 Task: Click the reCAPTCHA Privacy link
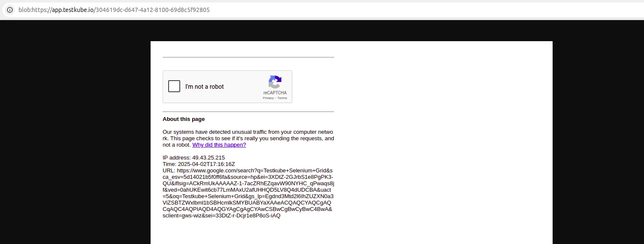[x=268, y=98]
